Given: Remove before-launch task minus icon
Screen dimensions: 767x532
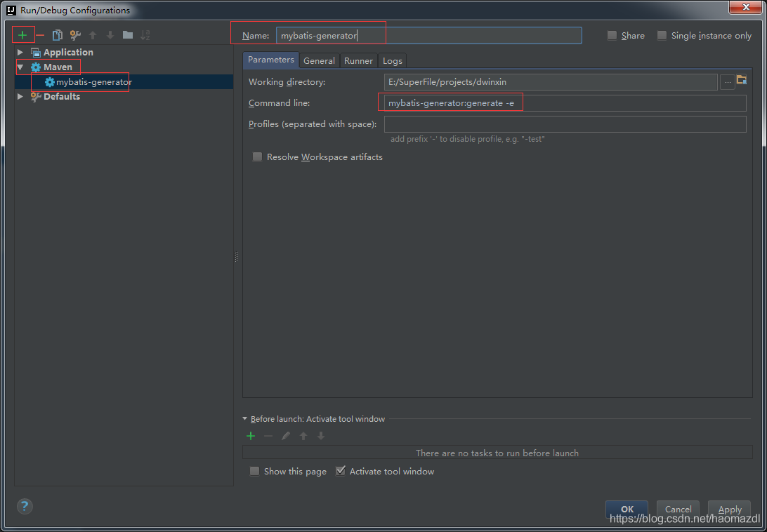Looking at the screenshot, I should click(x=268, y=436).
